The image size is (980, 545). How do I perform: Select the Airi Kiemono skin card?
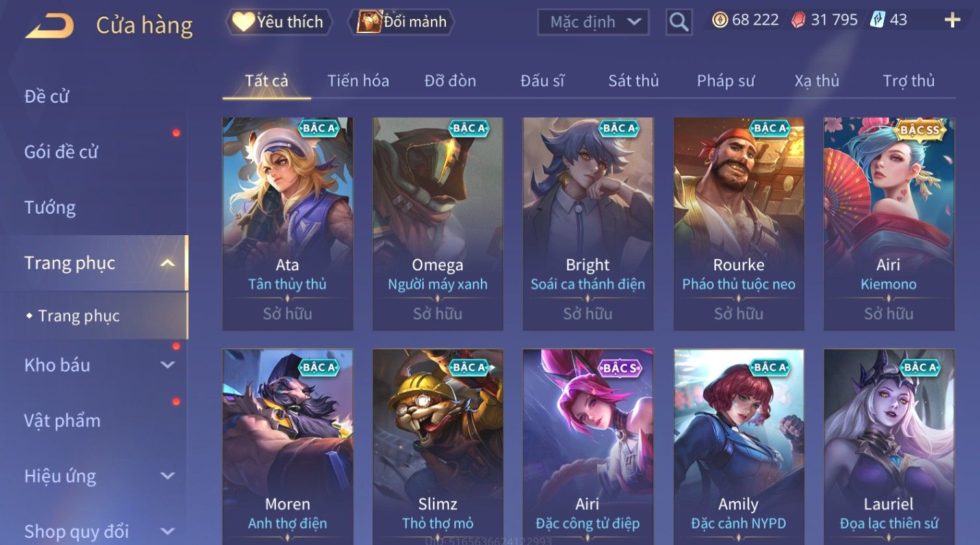pos(889,224)
